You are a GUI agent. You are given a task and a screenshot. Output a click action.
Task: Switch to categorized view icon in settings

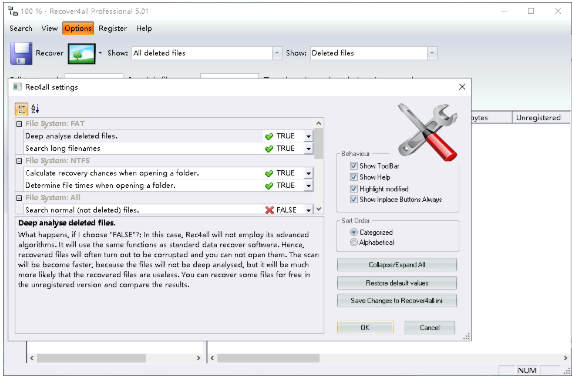coord(22,109)
